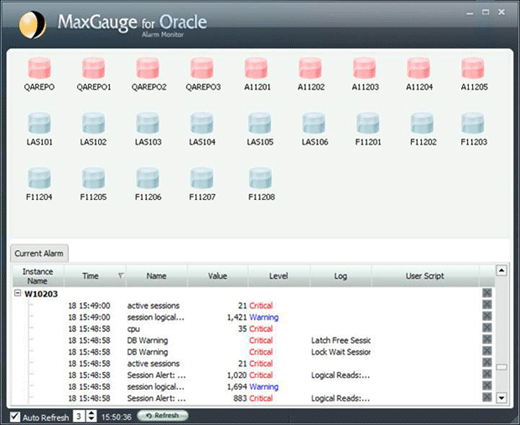The height and width of the screenshot is (425, 520).
Task: Collapse the W10203 instance tree node
Action: (18, 293)
